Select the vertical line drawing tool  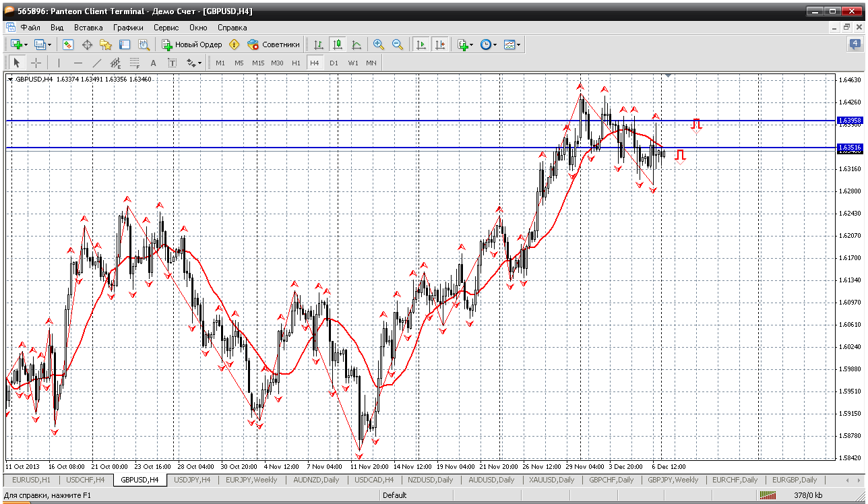pos(59,63)
